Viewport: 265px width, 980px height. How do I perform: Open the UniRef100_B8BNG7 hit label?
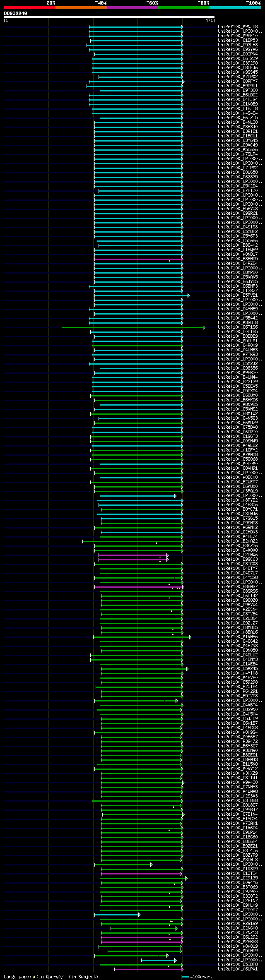coord(238,587)
